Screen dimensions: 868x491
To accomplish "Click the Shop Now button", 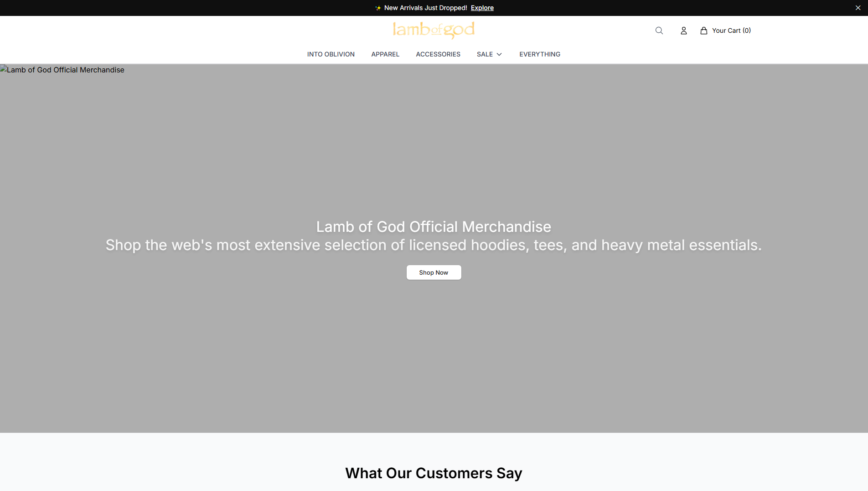I will tap(434, 272).
